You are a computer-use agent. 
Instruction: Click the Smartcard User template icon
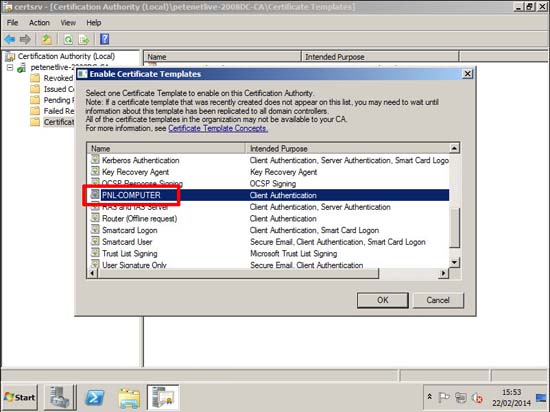point(95,241)
